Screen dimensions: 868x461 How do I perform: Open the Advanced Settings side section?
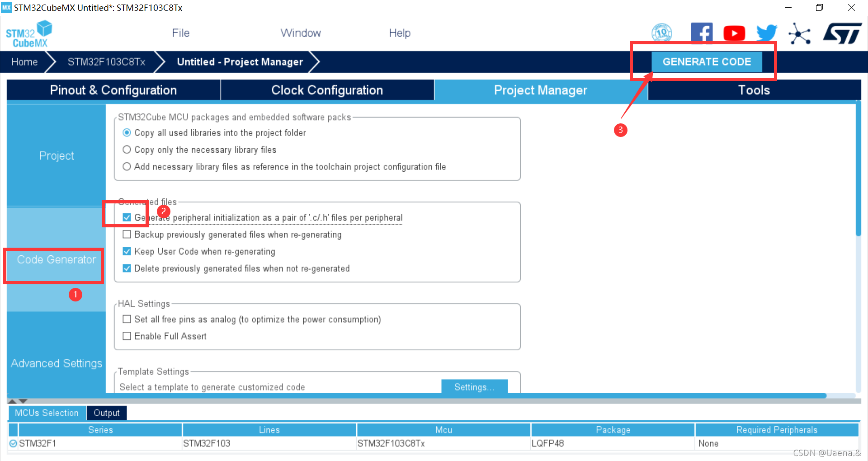click(57, 363)
